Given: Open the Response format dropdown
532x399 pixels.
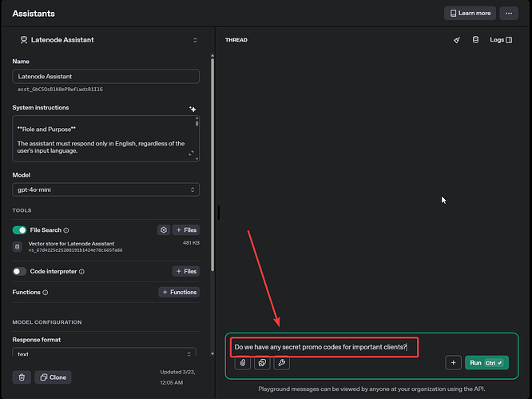Looking at the screenshot, I should [104, 353].
